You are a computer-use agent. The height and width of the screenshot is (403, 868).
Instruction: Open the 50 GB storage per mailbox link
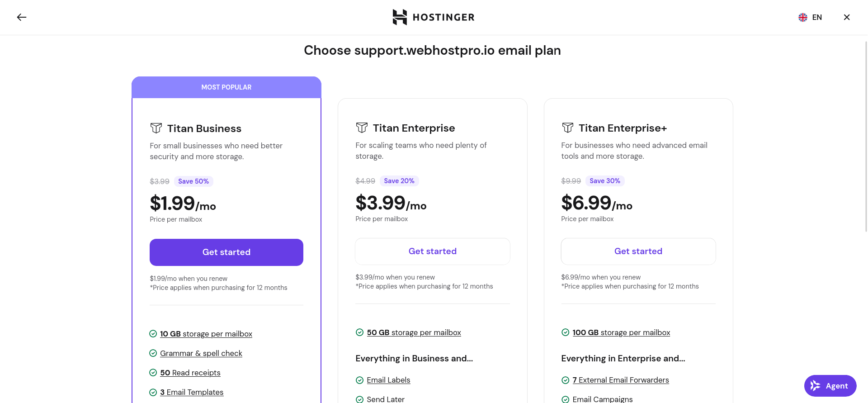coord(414,332)
